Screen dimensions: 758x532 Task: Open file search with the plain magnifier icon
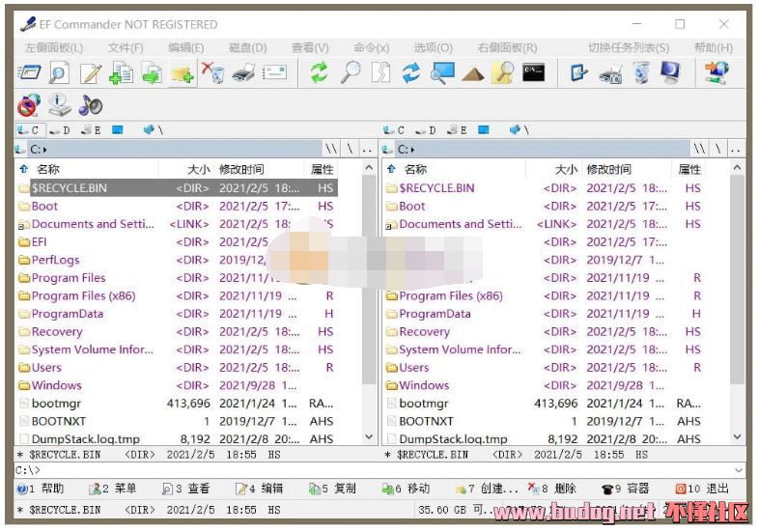point(351,73)
